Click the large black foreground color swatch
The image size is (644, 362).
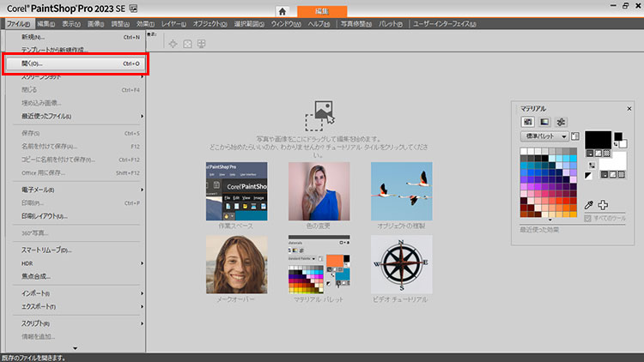(597, 139)
